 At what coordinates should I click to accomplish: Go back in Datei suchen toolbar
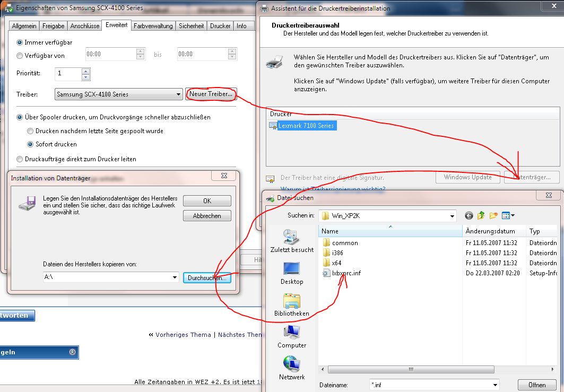coord(468,215)
